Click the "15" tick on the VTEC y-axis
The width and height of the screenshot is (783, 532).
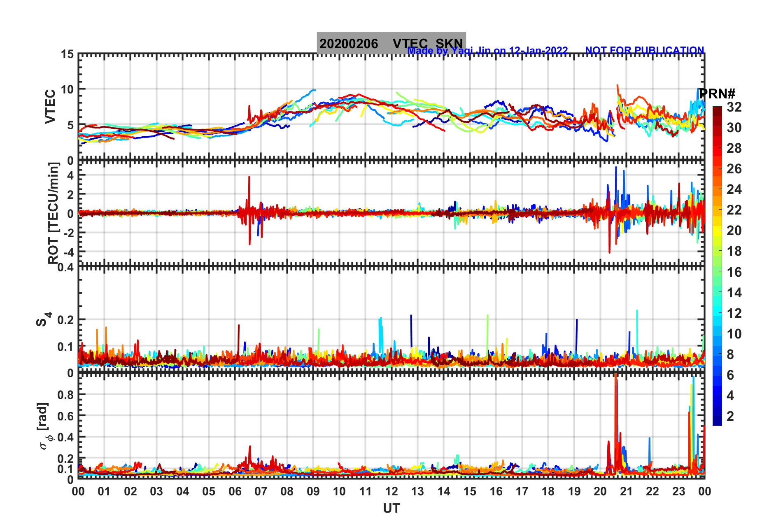tap(68, 54)
